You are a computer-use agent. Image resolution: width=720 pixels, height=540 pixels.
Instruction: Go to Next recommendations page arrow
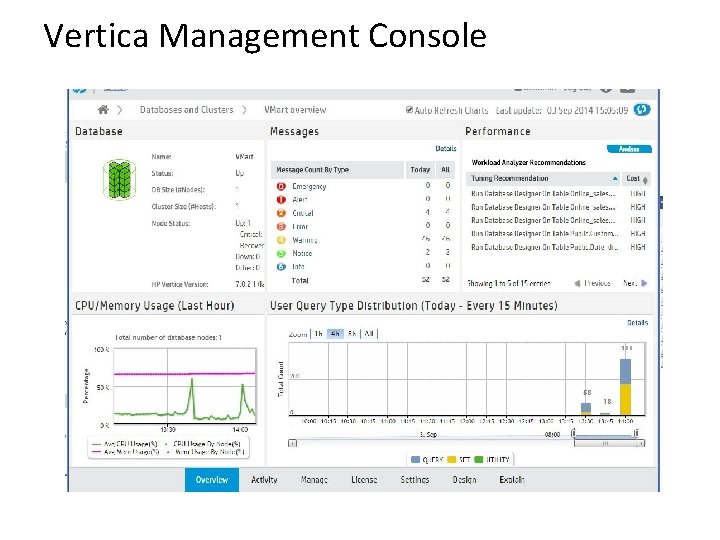[644, 283]
